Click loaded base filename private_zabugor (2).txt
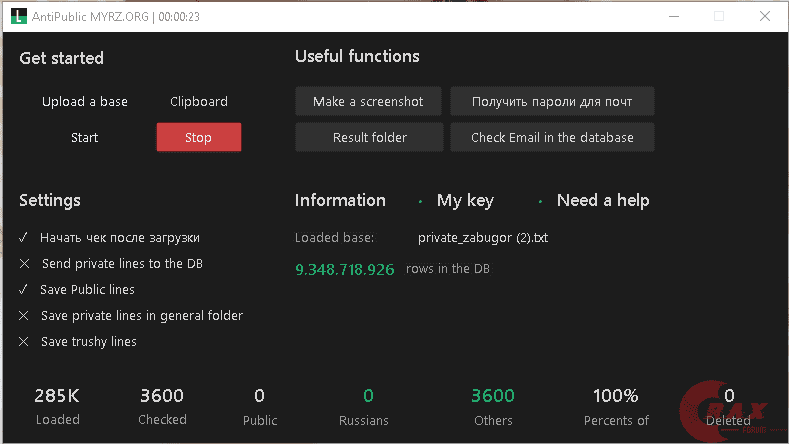Viewport: 789px width, 444px height. point(483,238)
